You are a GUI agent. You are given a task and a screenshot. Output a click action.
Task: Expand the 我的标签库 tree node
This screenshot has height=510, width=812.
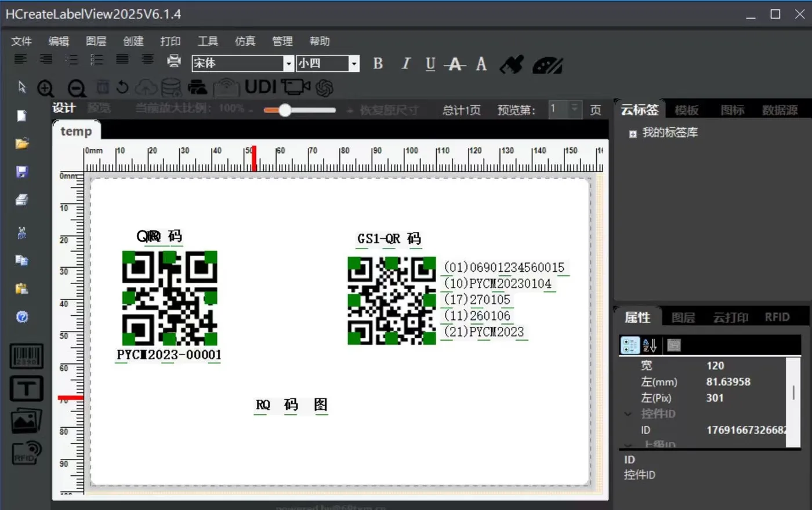(633, 134)
